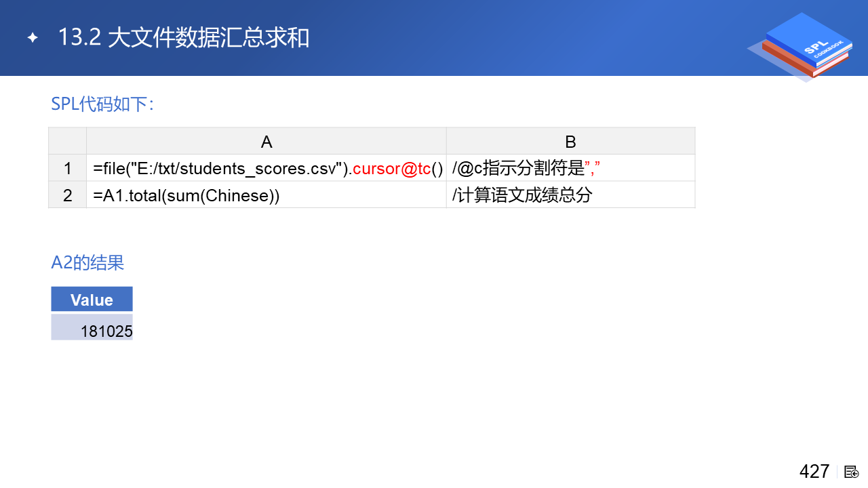Click the comment cell "/计算语文成绩总分"

(x=570, y=195)
